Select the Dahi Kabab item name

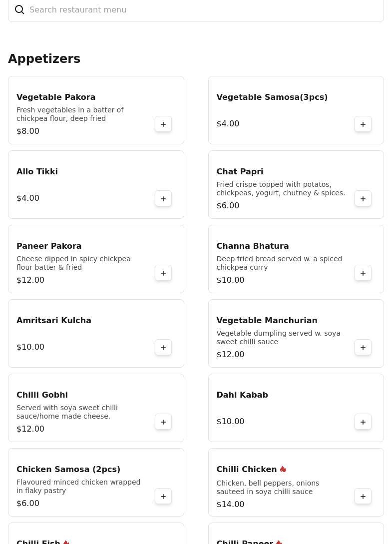pyautogui.click(x=242, y=395)
